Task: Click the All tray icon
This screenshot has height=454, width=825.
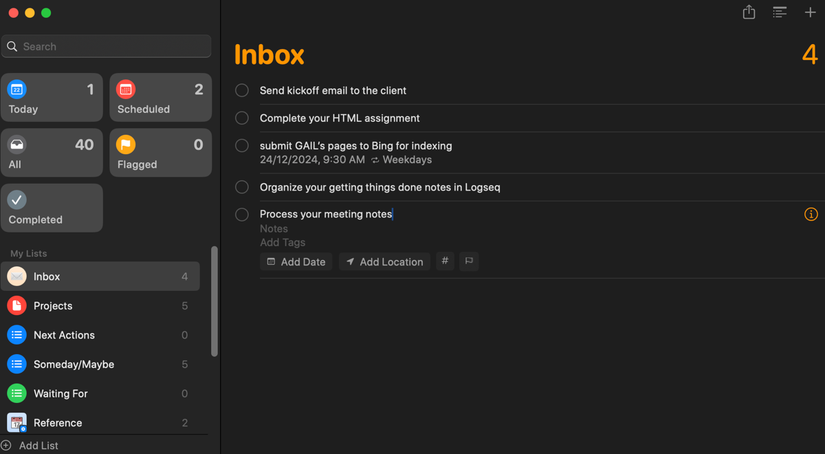Action: [17, 145]
